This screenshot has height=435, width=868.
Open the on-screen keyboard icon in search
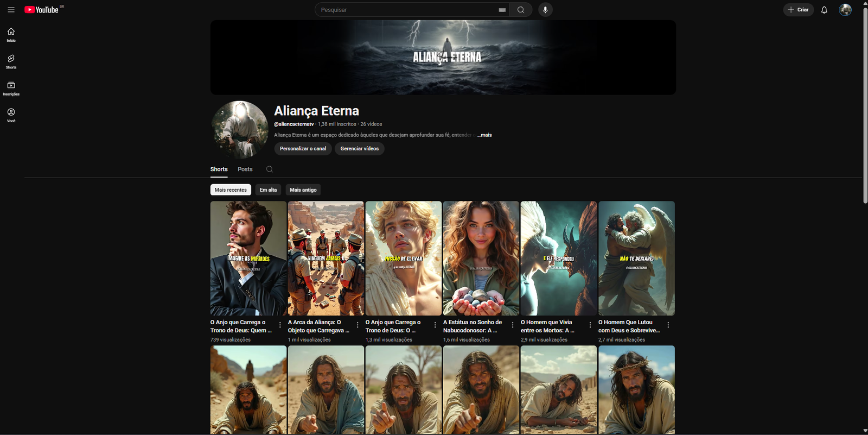pos(502,10)
